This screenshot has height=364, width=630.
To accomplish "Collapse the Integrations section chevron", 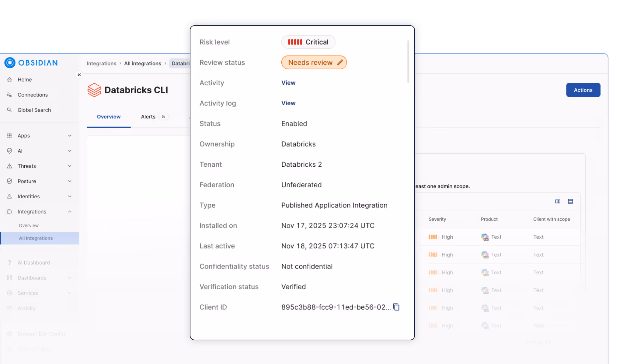I will [70, 212].
